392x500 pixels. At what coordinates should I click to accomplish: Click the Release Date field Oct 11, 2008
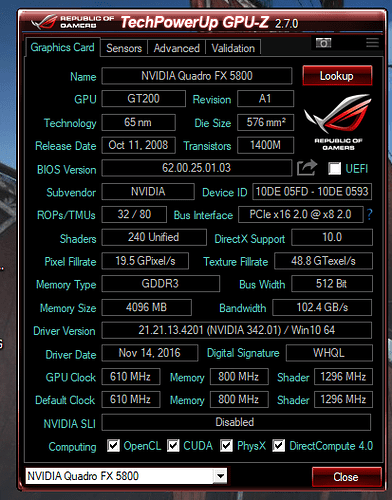tap(138, 145)
